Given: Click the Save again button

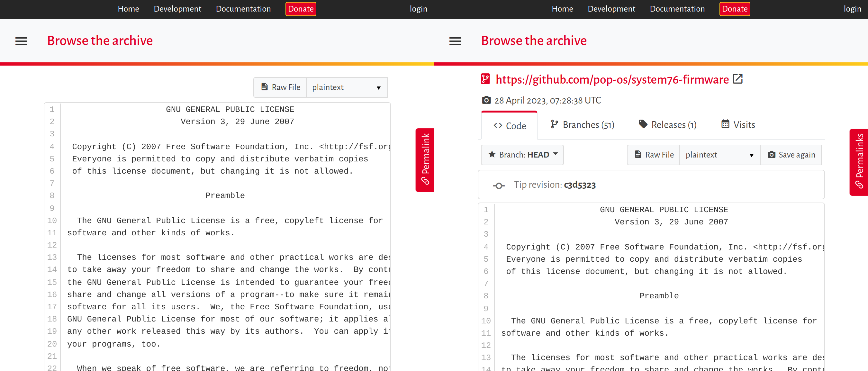Looking at the screenshot, I should click(791, 155).
